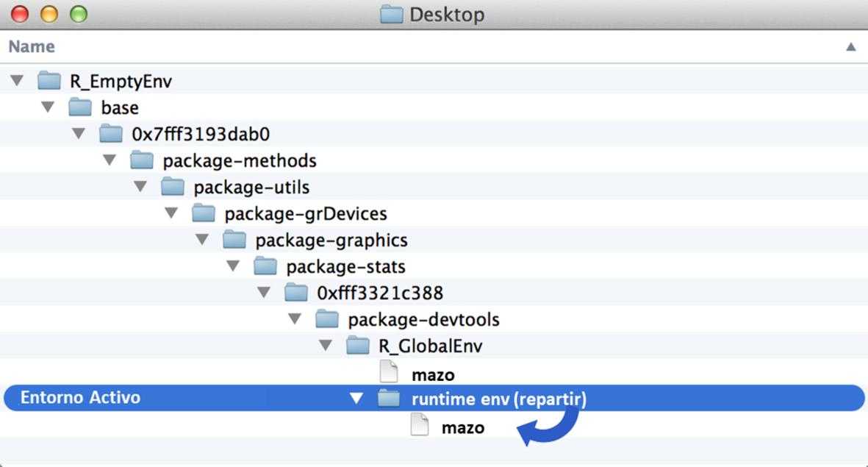The height and width of the screenshot is (467, 868).
Task: Toggle sort order arrow in header
Action: click(850, 47)
